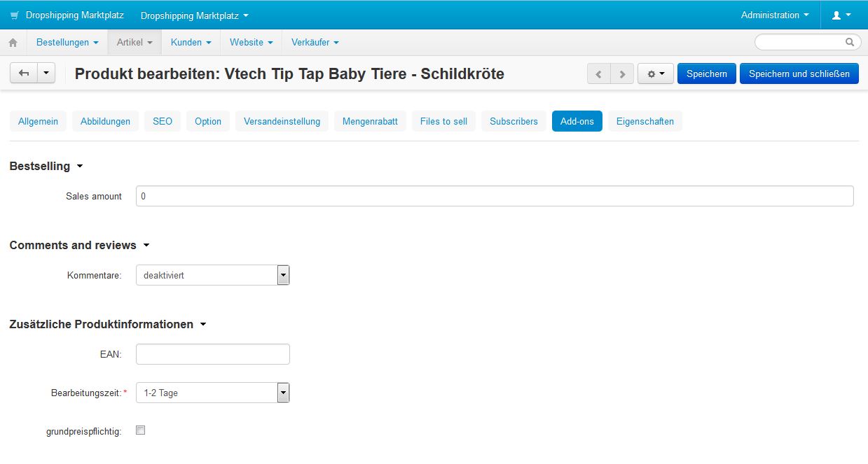Switch to the Versandeinstellung tab
Image resolution: width=868 pixels, height=464 pixels.
click(x=282, y=121)
